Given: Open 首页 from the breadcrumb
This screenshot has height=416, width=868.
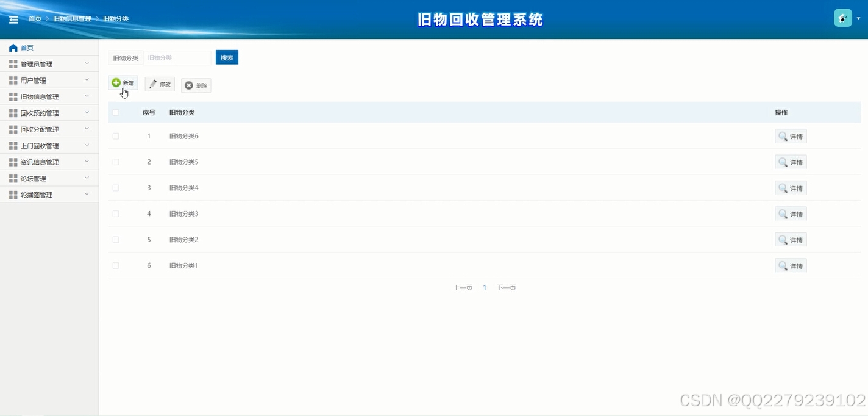Looking at the screenshot, I should pyautogui.click(x=35, y=18).
